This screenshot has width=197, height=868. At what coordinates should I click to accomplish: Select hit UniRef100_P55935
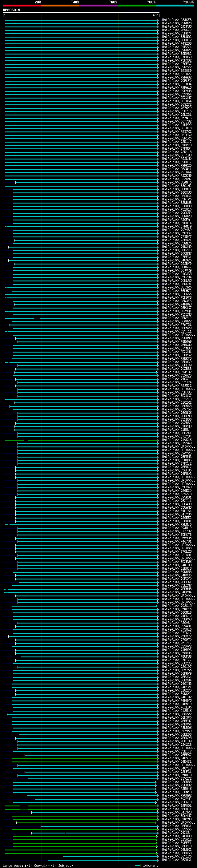[x=177, y=538]
